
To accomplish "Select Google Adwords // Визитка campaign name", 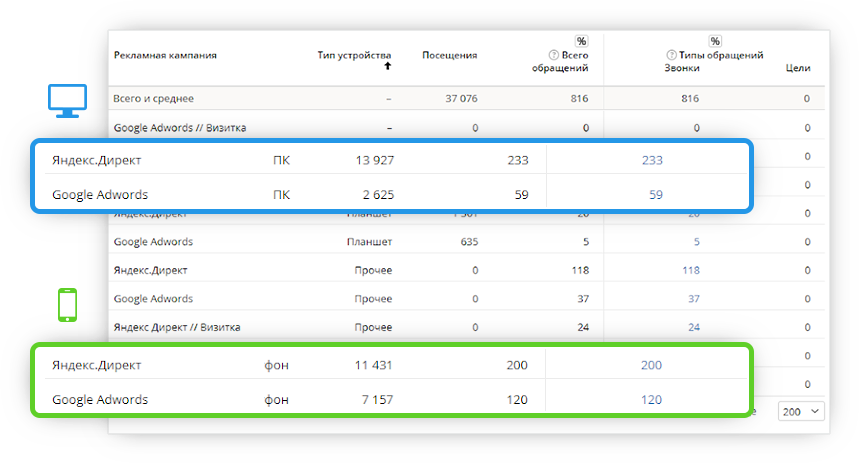I will [180, 128].
